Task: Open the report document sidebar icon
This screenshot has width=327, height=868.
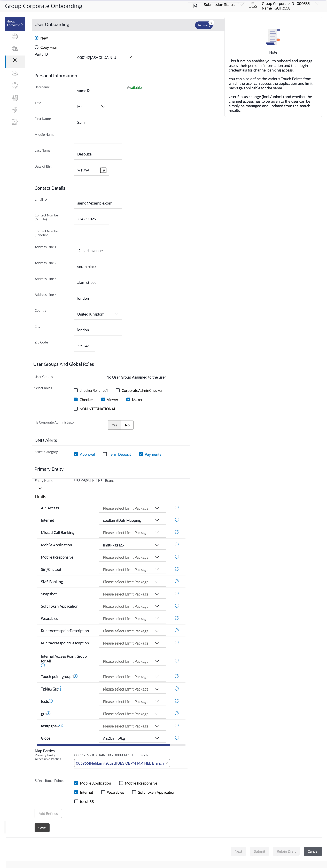Action: pyautogui.click(x=15, y=98)
